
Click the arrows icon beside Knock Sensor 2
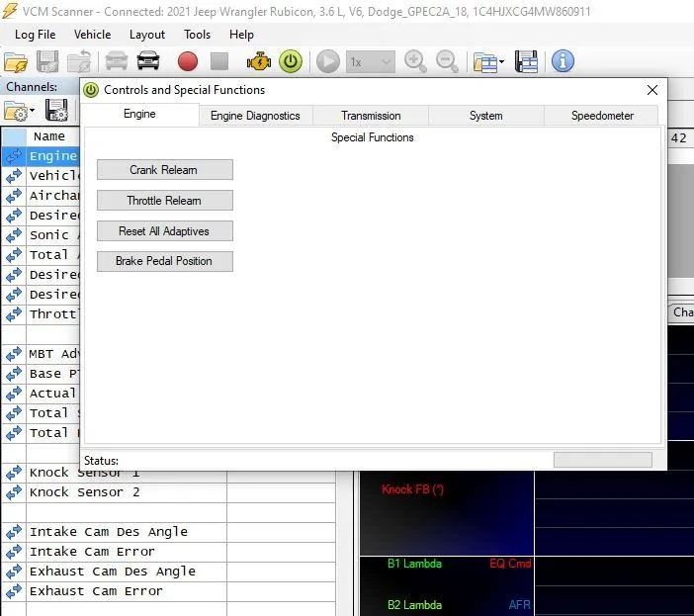tap(14, 492)
